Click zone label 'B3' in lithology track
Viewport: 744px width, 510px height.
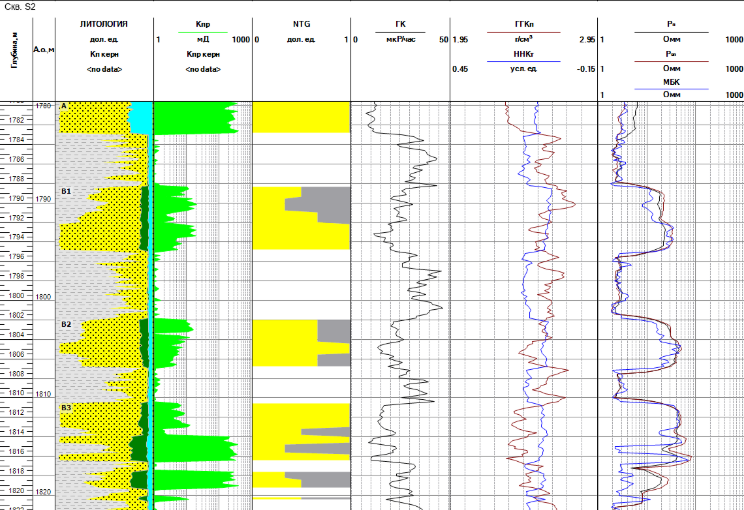pyautogui.click(x=66, y=408)
